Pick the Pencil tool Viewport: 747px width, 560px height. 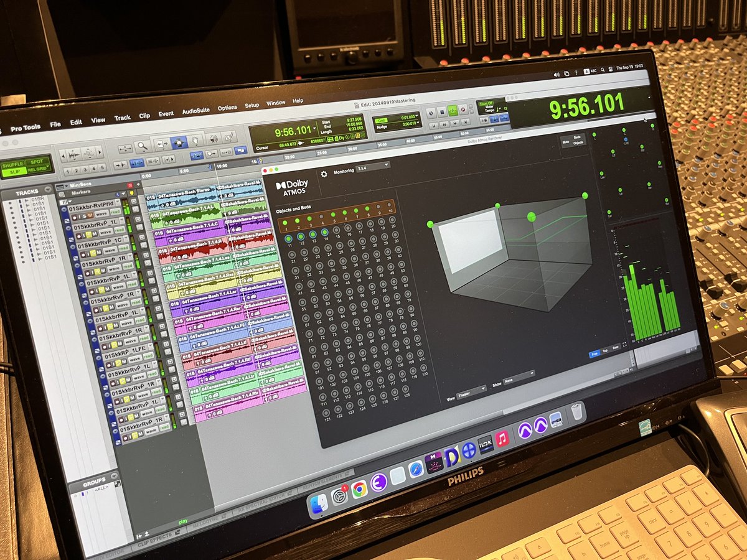(228, 138)
